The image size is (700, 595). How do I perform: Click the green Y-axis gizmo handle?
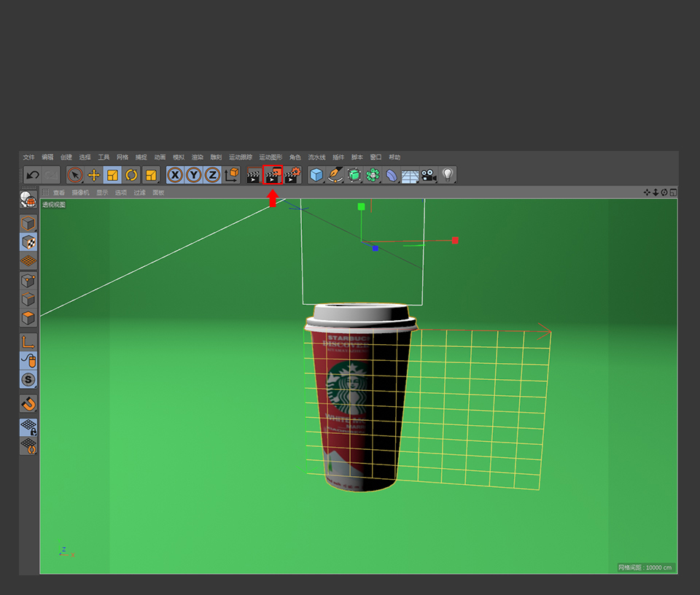361,206
